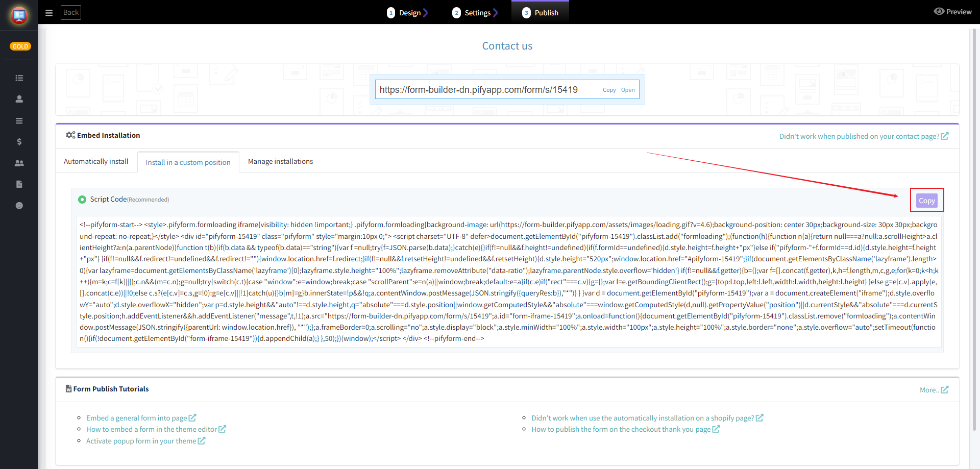Open 'Embed a general form into page' tutorial
The width and height of the screenshot is (980, 469).
141,418
